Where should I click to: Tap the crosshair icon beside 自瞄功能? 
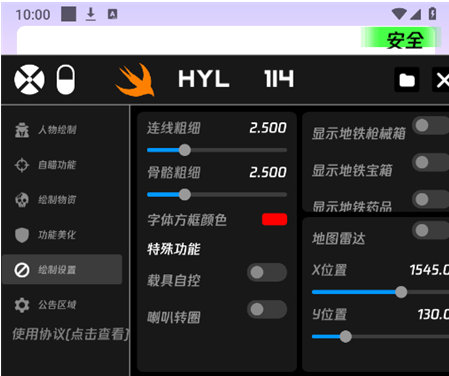point(22,165)
